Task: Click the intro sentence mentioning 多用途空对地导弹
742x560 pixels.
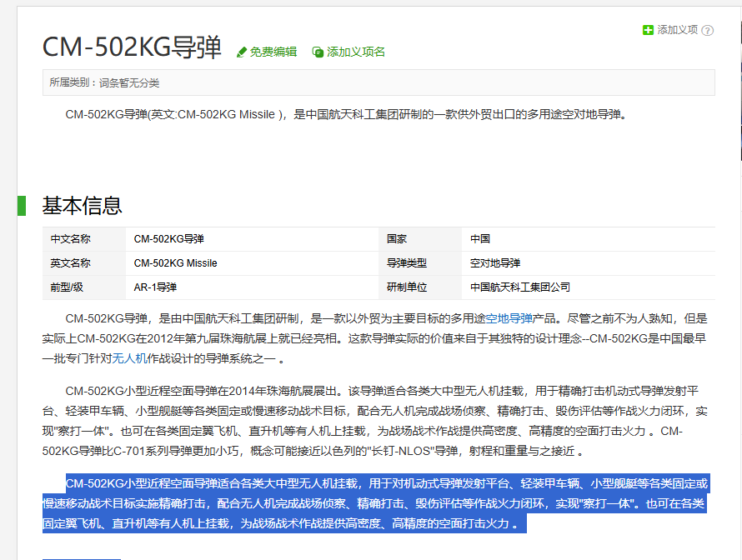Action: click(x=345, y=114)
